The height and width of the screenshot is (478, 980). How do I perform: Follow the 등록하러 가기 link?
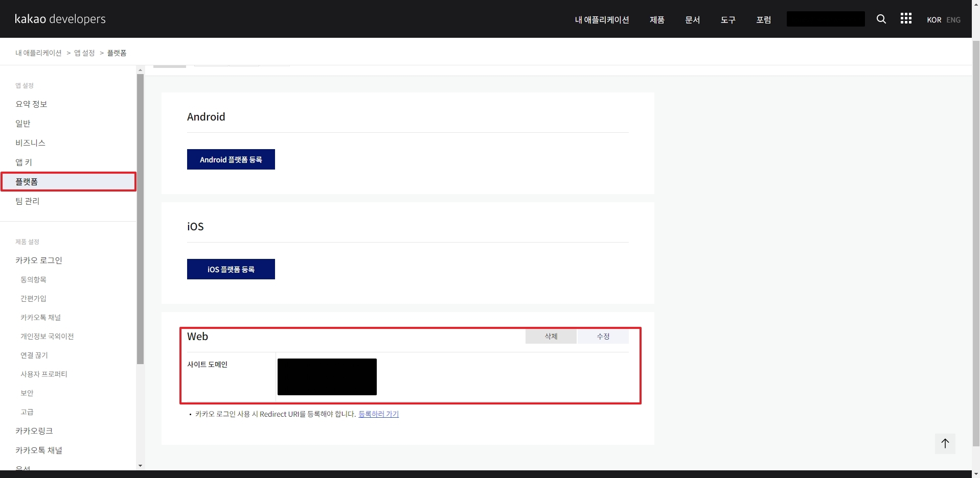click(378, 414)
